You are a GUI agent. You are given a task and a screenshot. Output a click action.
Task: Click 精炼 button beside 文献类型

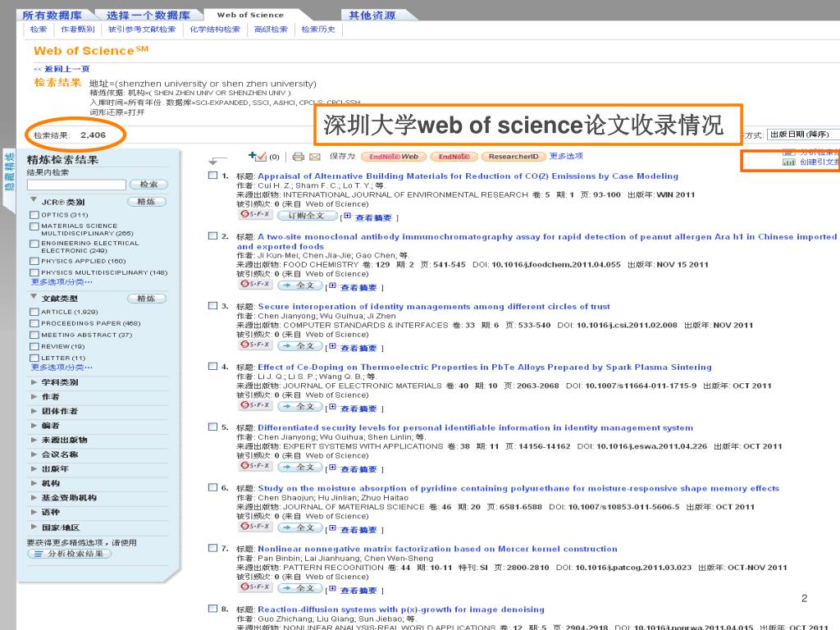[x=147, y=299]
